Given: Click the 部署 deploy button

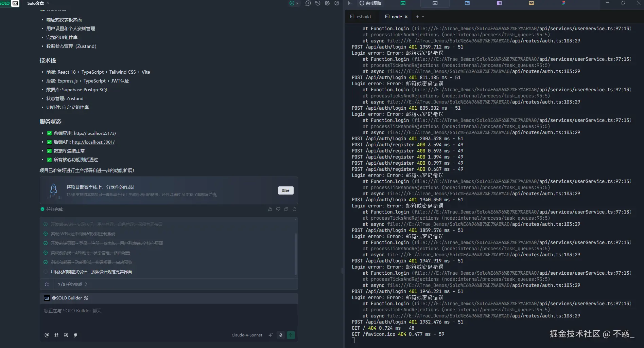Looking at the screenshot, I should [286, 190].
